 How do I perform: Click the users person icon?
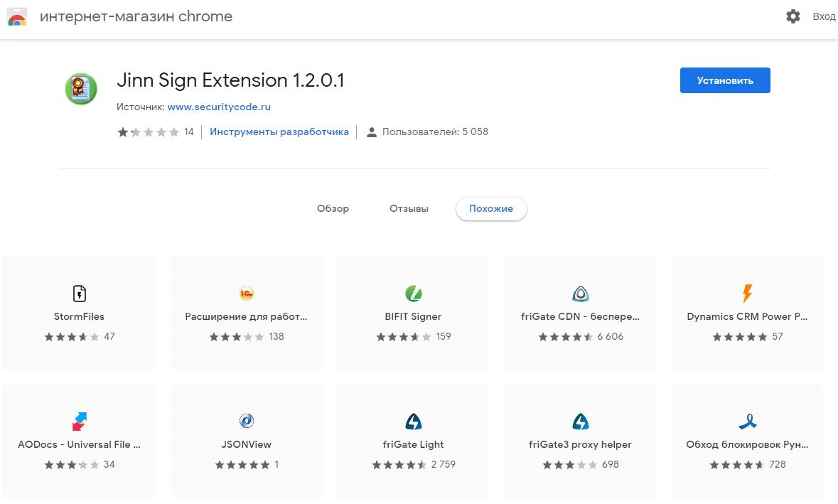[372, 132]
